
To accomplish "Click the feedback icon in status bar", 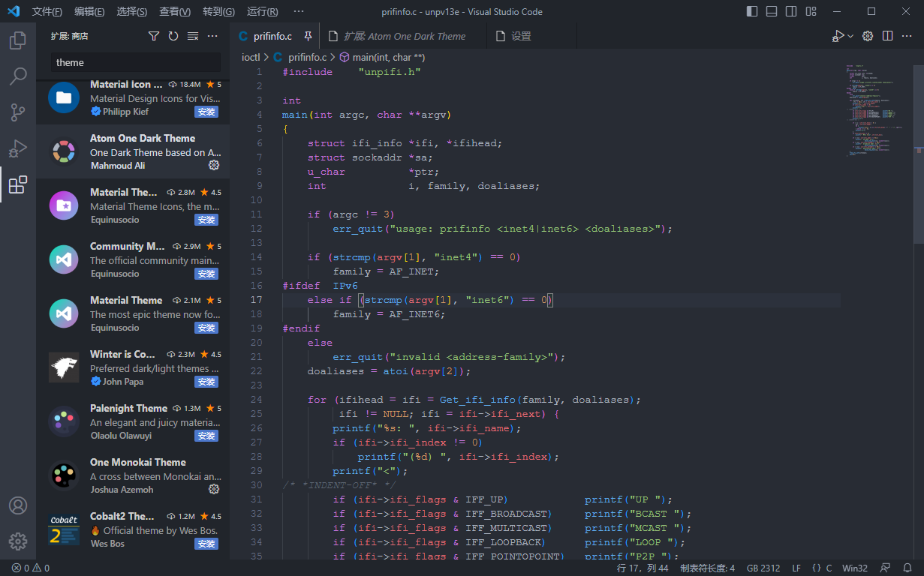I will (886, 568).
